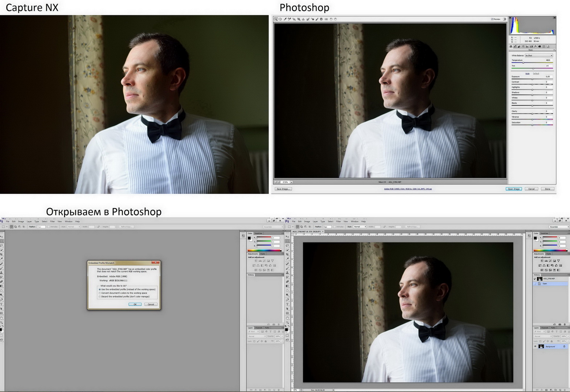Toggle Preview checkbox in Camera Raw
The width and height of the screenshot is (570, 392).
pos(492,19)
